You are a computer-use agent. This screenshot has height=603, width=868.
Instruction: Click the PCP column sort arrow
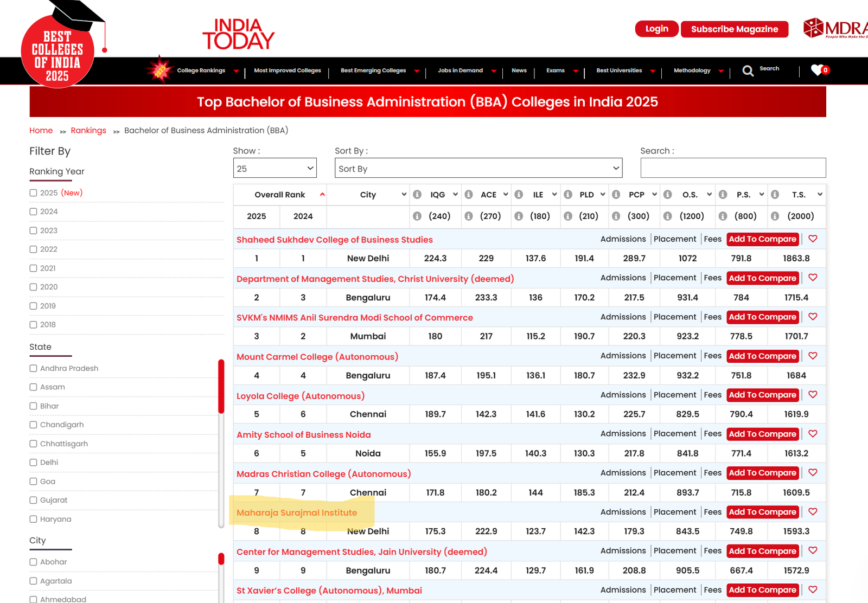click(654, 195)
